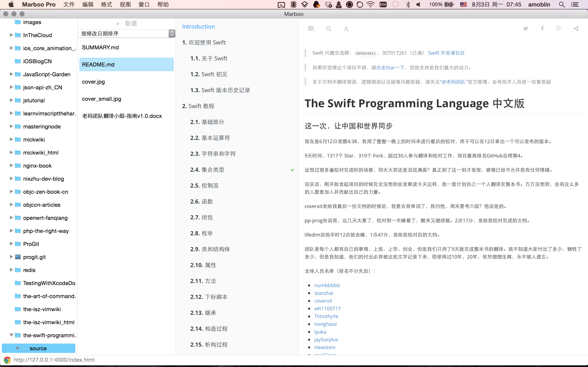Click the plus icon next to 新建
Screen dimensions: 588x367
point(118,24)
